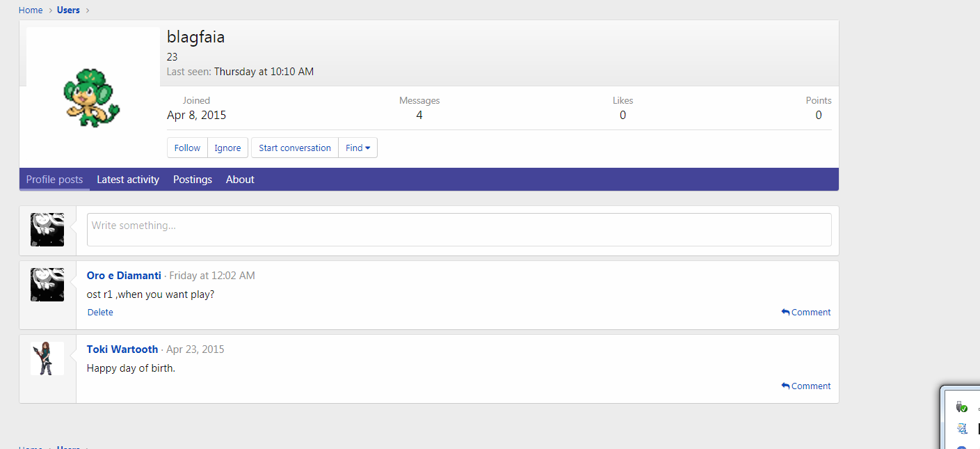
Task: Open Toki Wartooth's profile link
Action: point(122,349)
